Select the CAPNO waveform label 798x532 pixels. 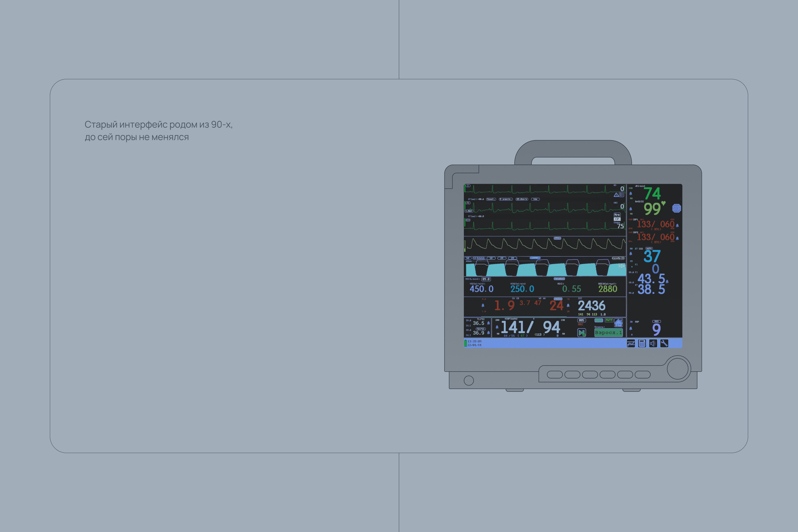coord(535,258)
